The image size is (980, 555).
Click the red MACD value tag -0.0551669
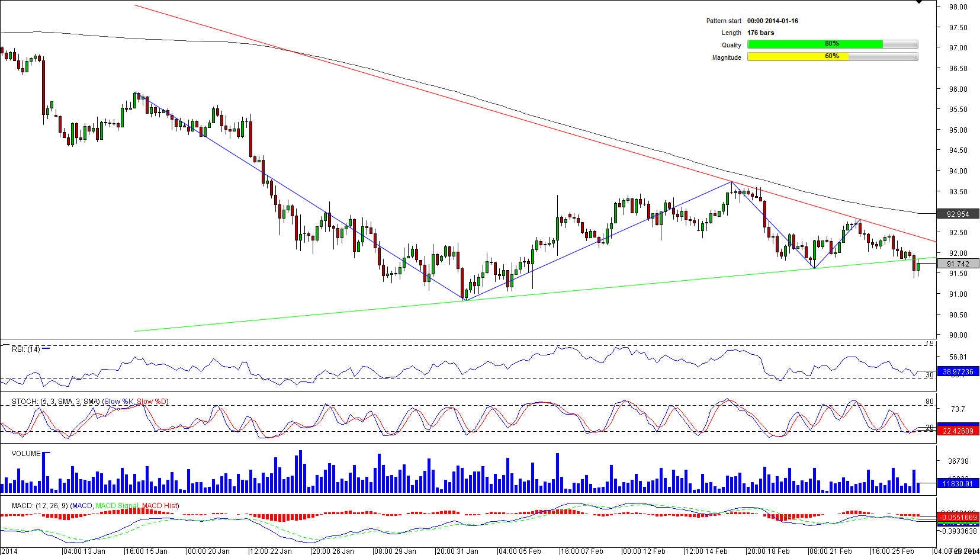click(x=957, y=518)
